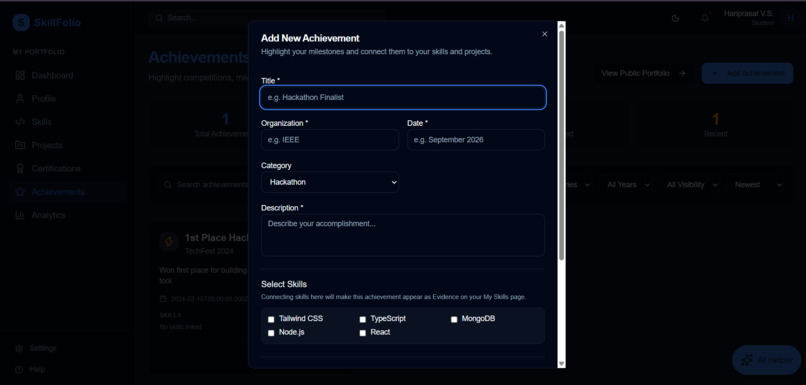Click the View Public Portfolio button
Image resolution: width=806 pixels, height=385 pixels.
(644, 74)
